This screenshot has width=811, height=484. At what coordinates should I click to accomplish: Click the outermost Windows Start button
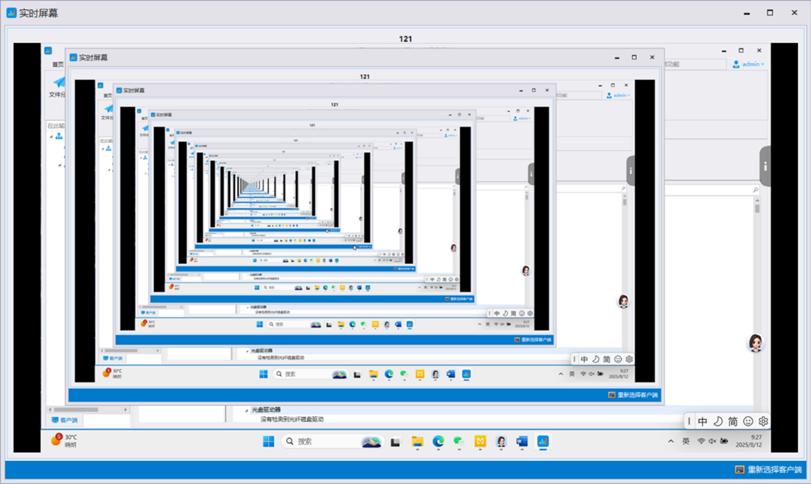click(x=267, y=441)
